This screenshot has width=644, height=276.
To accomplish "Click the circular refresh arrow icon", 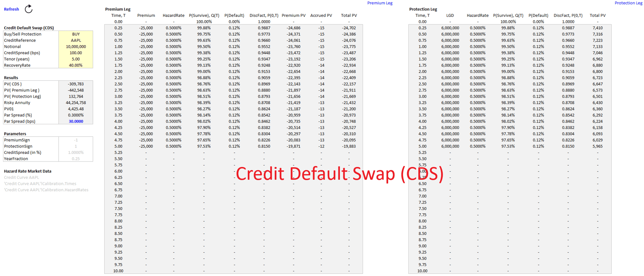I will point(28,9).
